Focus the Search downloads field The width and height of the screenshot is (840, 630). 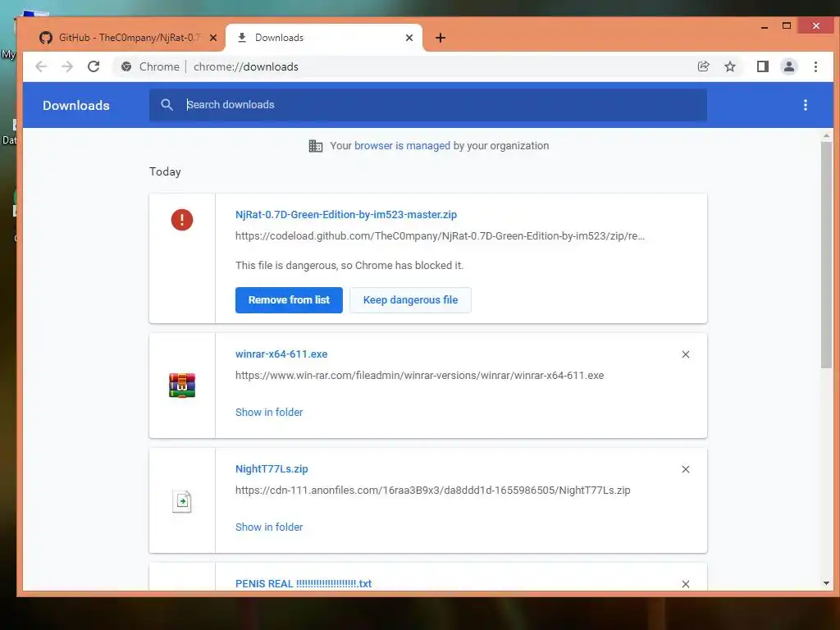(x=428, y=105)
